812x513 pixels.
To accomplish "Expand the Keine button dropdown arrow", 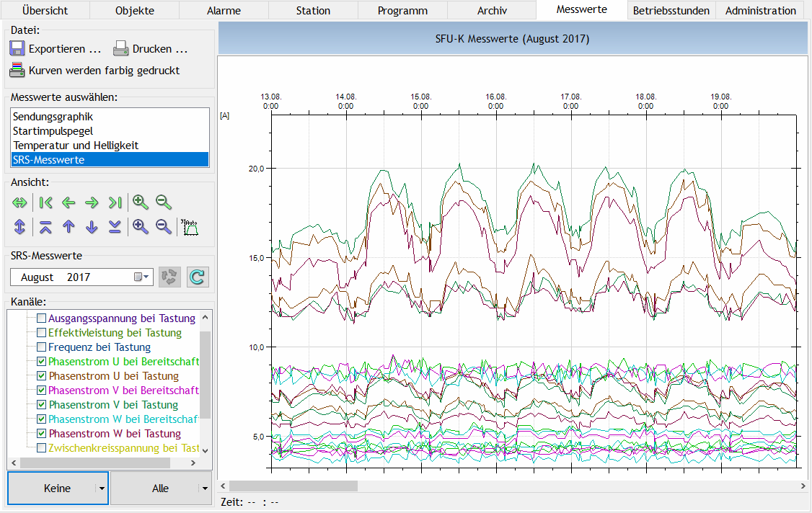I will 102,489.
